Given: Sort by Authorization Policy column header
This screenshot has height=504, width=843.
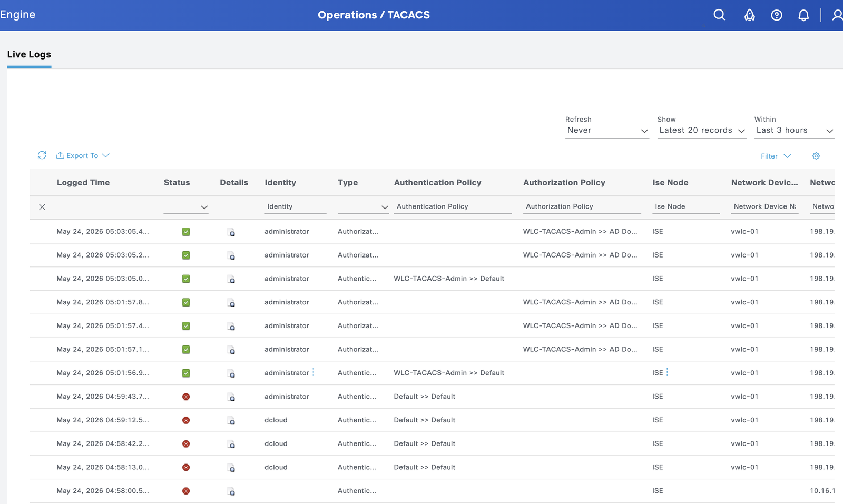Looking at the screenshot, I should click(x=564, y=182).
